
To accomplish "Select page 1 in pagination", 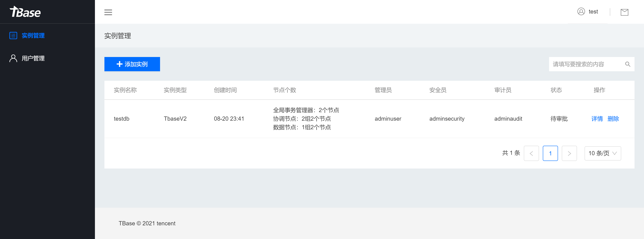I will pos(550,153).
